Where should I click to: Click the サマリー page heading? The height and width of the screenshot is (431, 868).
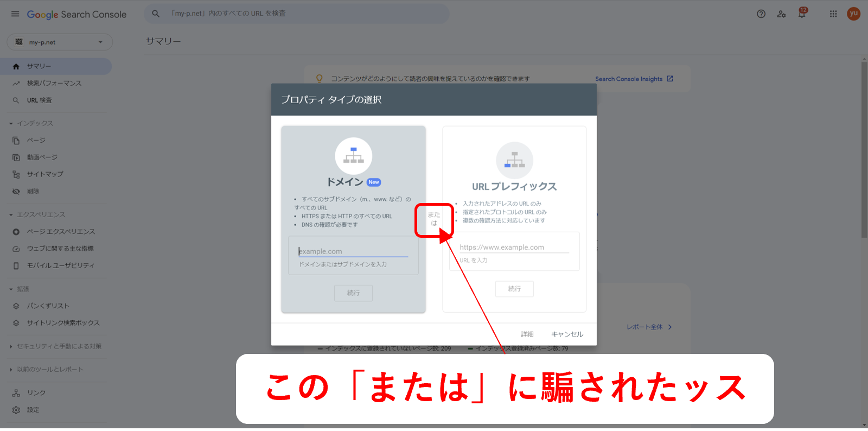163,41
